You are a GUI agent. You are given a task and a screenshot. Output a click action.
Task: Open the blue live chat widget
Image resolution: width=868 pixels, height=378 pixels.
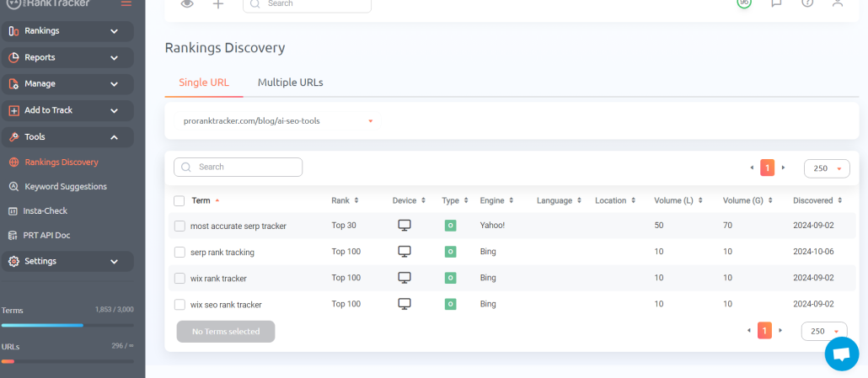841,354
